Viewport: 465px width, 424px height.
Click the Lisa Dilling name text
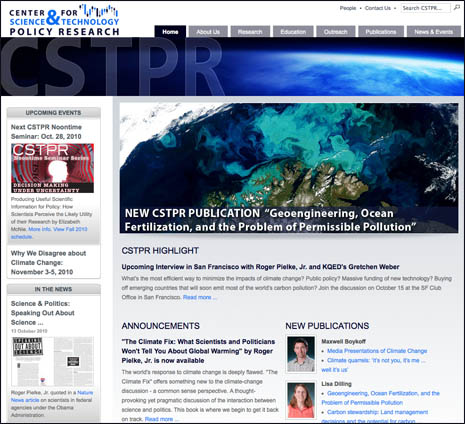tap(336, 384)
